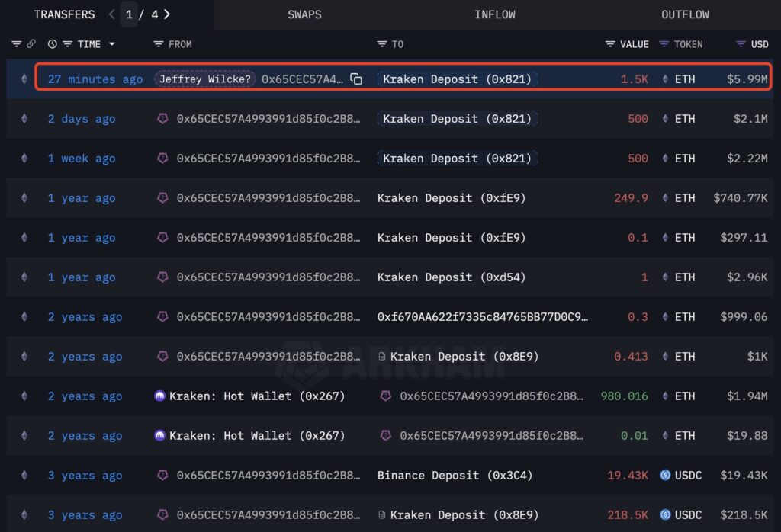
Task: Open the VALUE column filter
Action: (610, 44)
